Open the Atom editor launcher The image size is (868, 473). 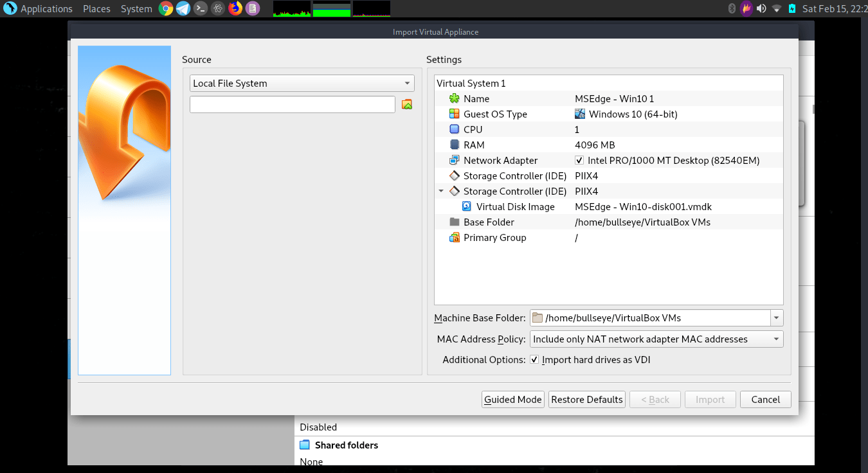218,8
